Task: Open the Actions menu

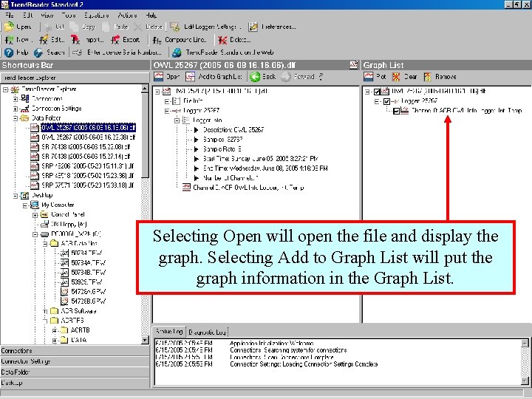Action: tap(127, 16)
